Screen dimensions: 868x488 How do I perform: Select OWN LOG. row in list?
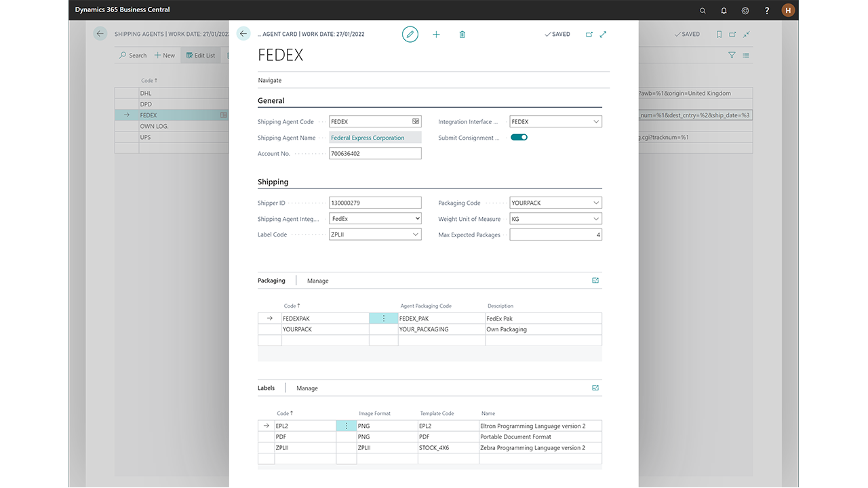[x=154, y=126]
